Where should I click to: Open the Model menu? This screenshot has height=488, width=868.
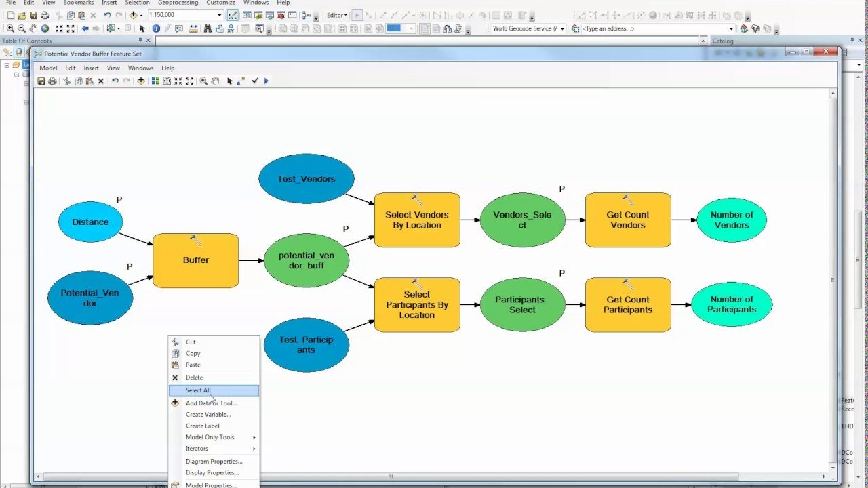coord(48,68)
